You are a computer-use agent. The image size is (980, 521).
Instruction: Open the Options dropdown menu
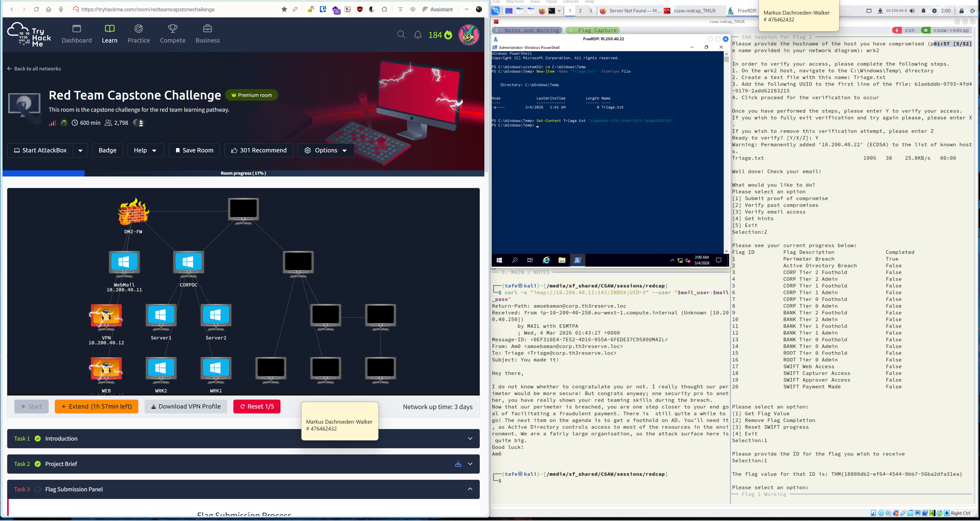[326, 150]
